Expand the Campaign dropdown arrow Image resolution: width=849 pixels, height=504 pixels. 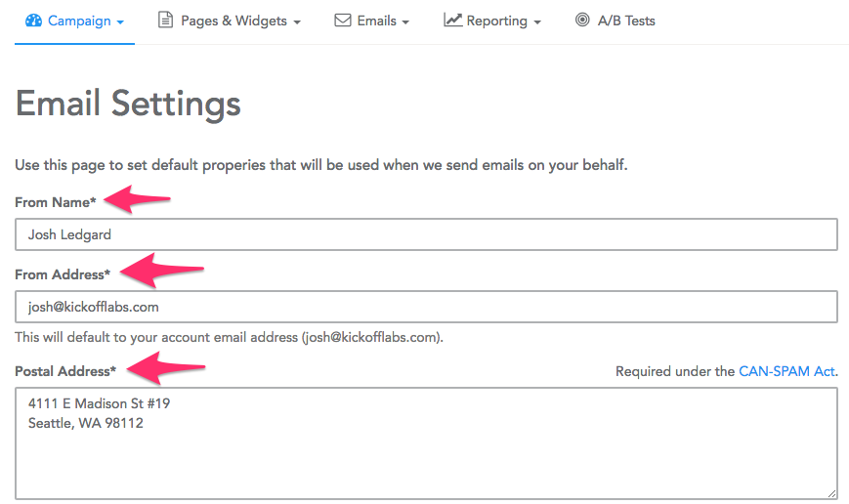point(119,21)
